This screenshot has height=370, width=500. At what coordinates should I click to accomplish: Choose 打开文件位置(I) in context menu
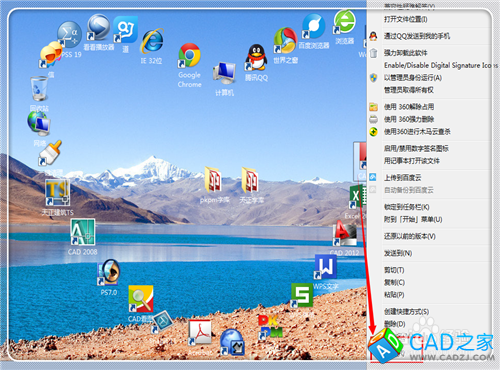pyautogui.click(x=405, y=19)
